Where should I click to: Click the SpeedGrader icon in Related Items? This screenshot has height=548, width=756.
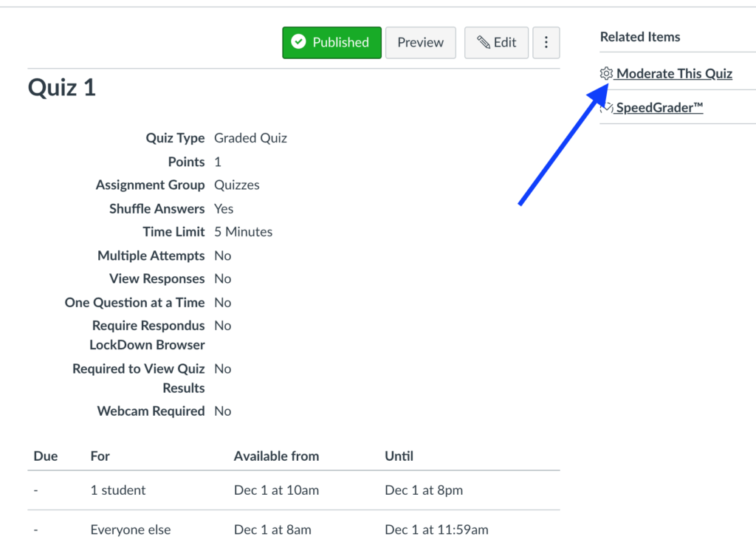[x=606, y=108]
